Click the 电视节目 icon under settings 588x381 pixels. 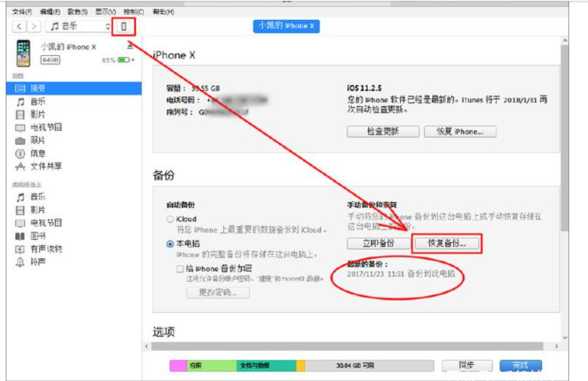coord(20,128)
